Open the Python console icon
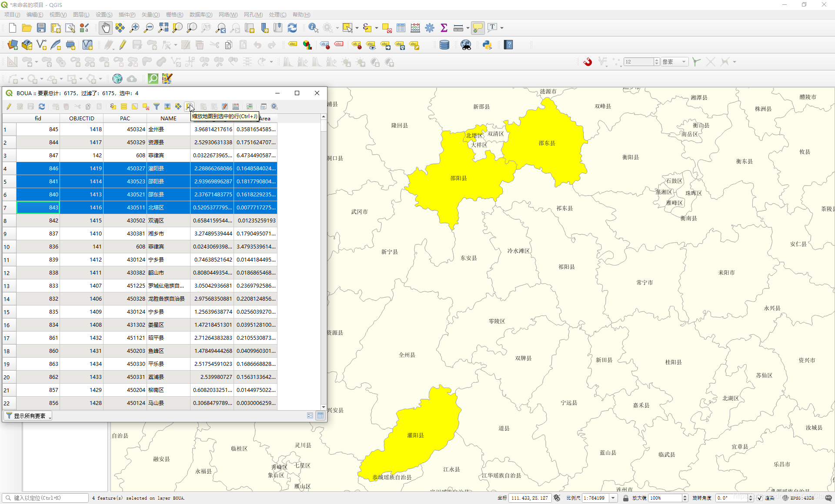 tap(487, 45)
